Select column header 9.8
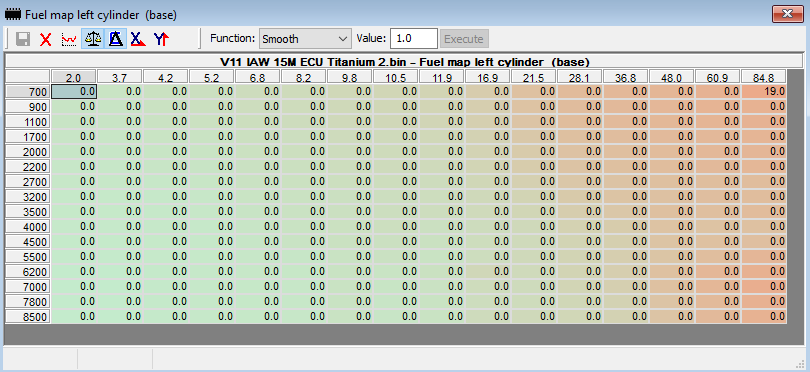Screen dimensions: 810x372 (349, 77)
